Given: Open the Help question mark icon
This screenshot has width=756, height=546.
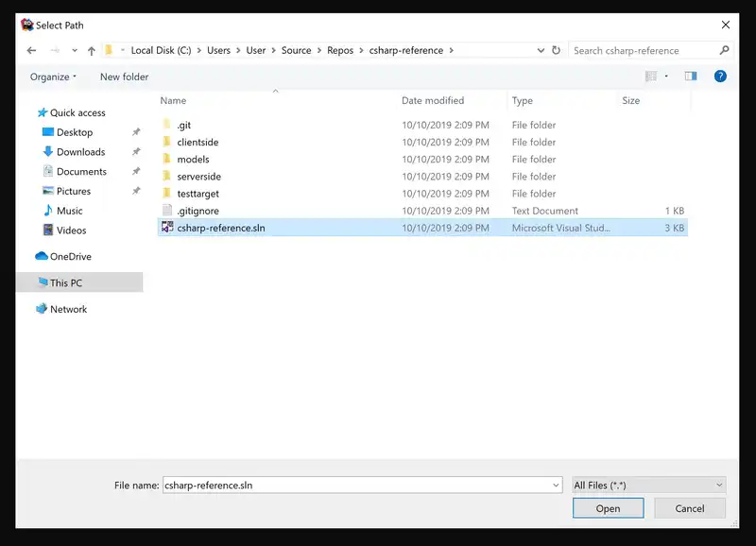Looking at the screenshot, I should click(x=720, y=77).
